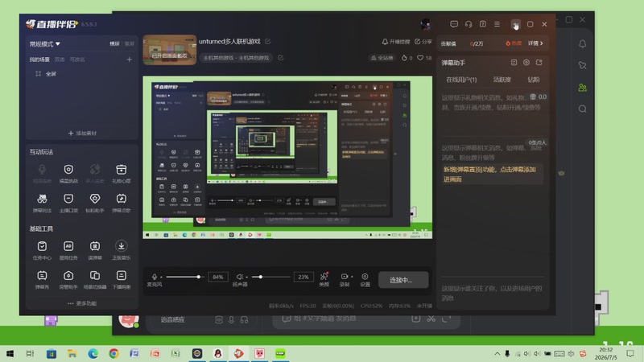Image resolution: width=644 pixels, height=362 pixels.
Task: Open the message bubble icon in title bar
Action: (x=454, y=24)
